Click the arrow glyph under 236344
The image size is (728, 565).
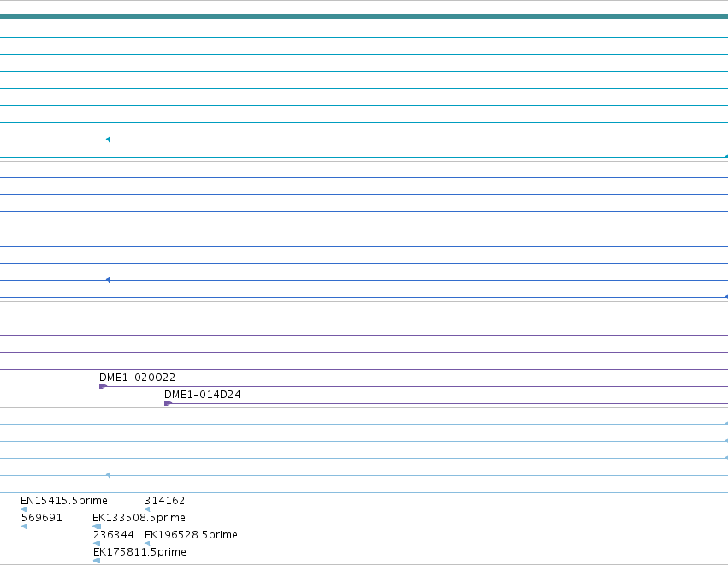(x=97, y=544)
